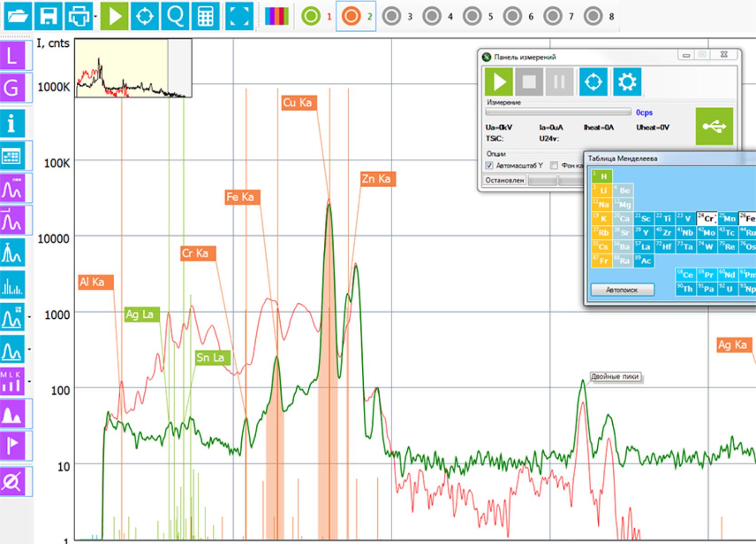Expand dropdown next to MLK bars icon
756x544 pixels.
pos(29,381)
